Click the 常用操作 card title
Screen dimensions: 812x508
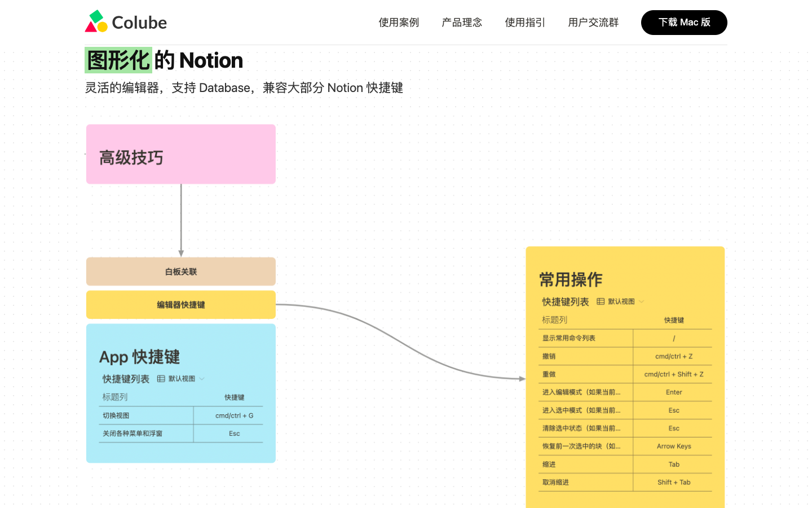571,279
